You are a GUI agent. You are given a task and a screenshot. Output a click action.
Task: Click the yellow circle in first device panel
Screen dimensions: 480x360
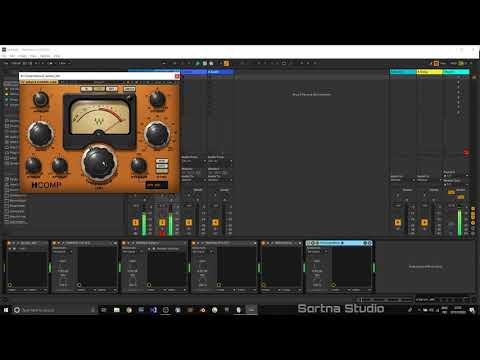(x=10, y=285)
